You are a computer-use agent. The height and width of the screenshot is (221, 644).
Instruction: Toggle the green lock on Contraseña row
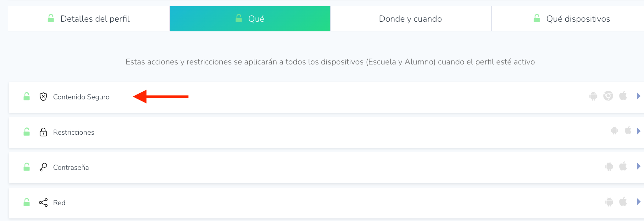point(27,167)
